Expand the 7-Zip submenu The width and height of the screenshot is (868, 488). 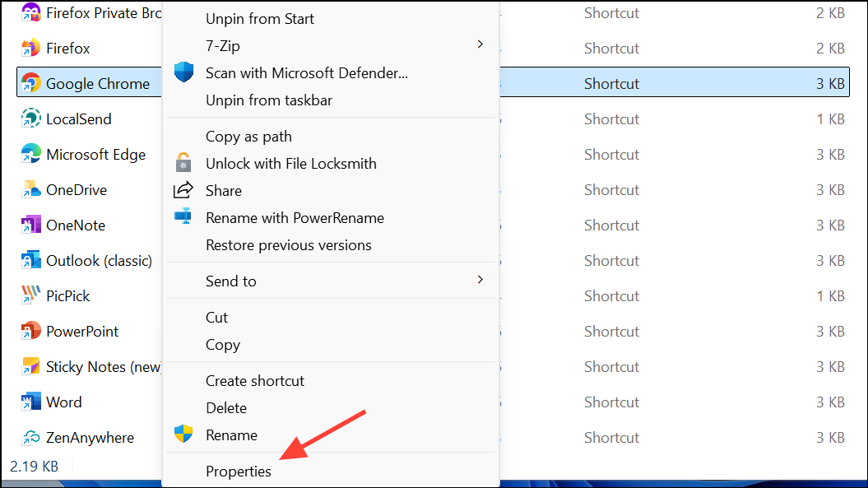(x=480, y=44)
